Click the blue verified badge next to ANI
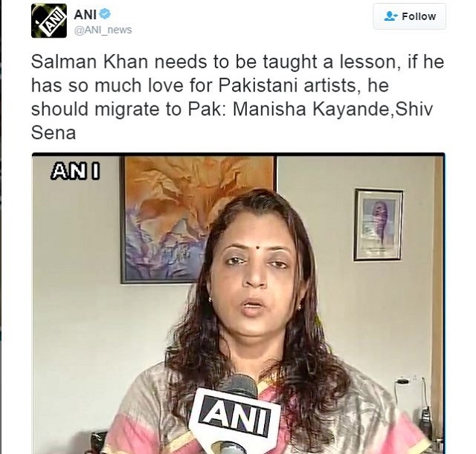Viewport: 476px width, 454px height. point(105,14)
